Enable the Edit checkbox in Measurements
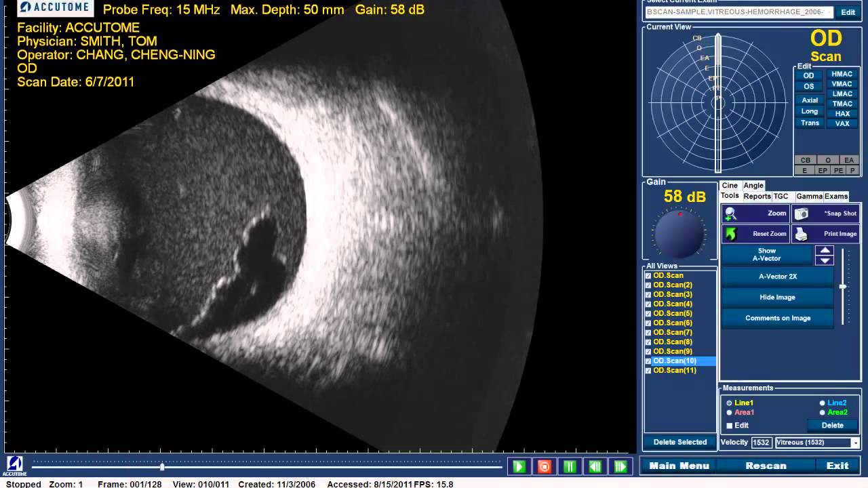Screen dimensions: 868x488 point(730,426)
